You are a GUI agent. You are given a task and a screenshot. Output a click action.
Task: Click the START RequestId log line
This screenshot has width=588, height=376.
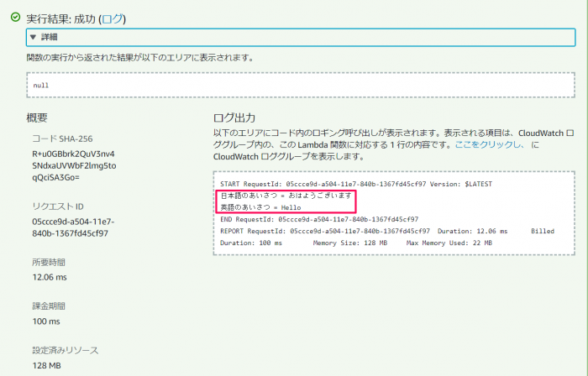(356, 184)
